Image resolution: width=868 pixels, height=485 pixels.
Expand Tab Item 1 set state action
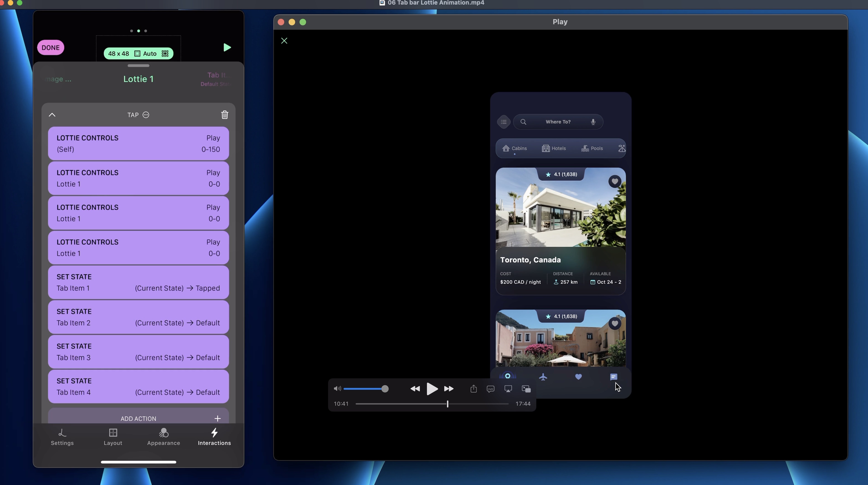coord(138,282)
